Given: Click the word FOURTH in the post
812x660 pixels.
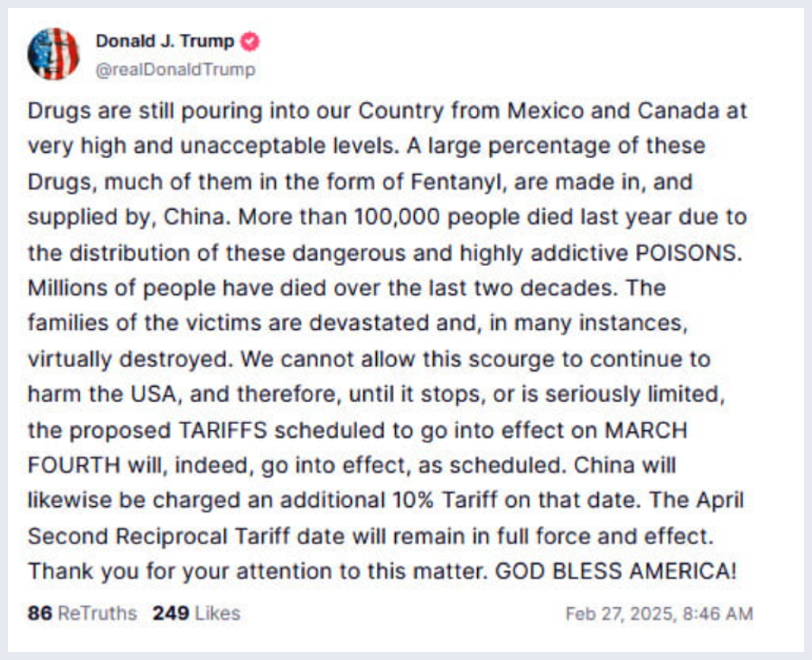Looking at the screenshot, I should [x=74, y=465].
